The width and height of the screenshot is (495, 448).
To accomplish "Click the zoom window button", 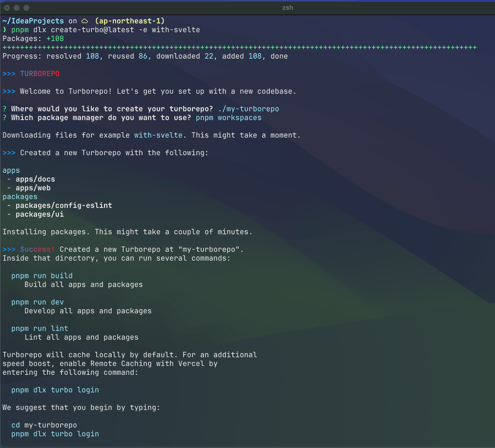I will (26, 7).
